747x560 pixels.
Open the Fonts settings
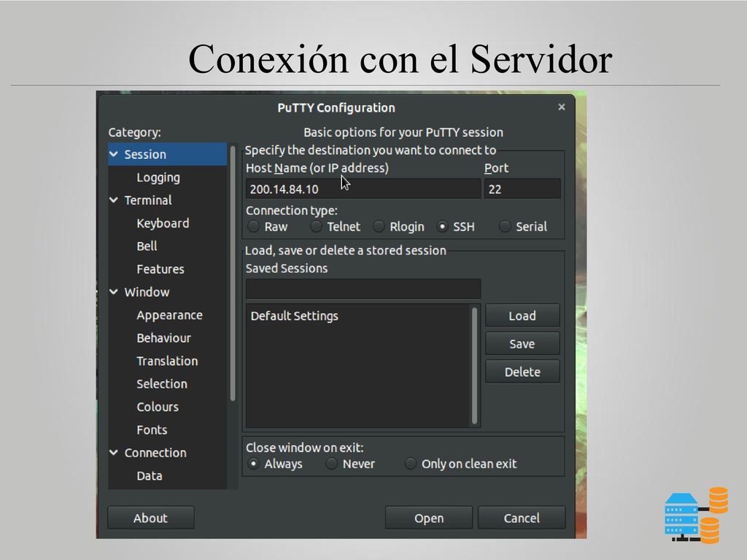tap(152, 429)
